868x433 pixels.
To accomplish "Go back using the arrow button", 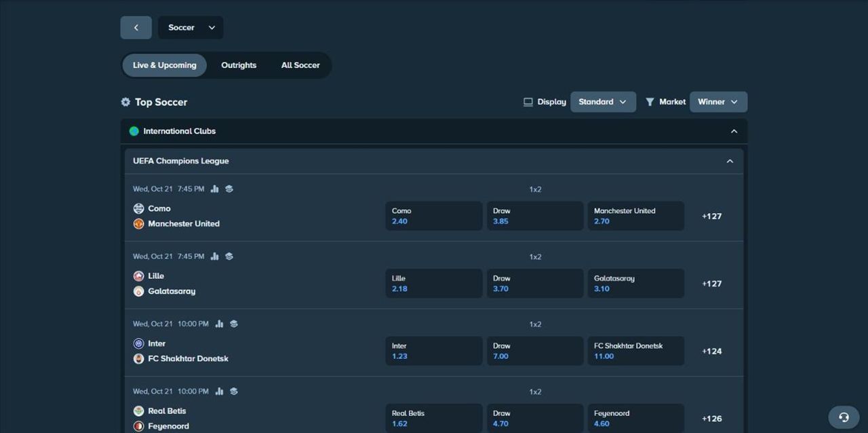I will pyautogui.click(x=136, y=28).
